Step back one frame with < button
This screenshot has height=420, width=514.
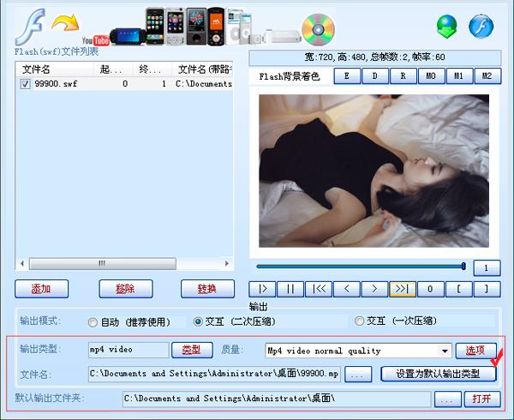click(346, 289)
